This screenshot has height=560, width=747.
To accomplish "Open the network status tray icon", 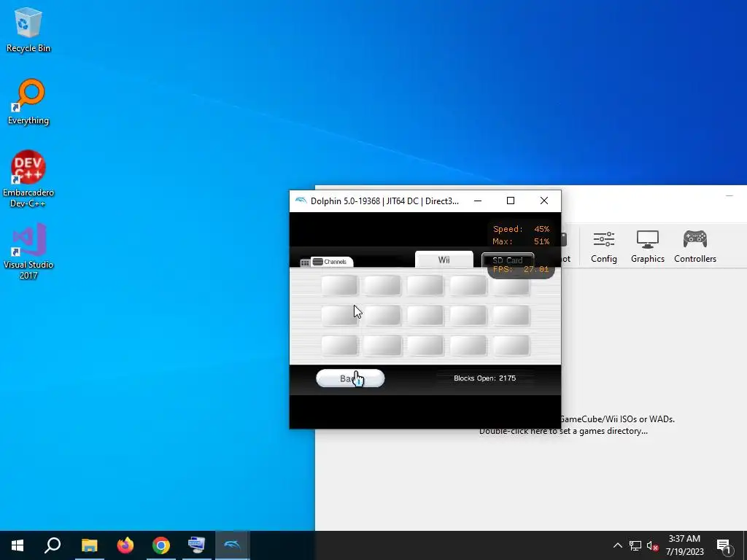I will click(x=635, y=545).
